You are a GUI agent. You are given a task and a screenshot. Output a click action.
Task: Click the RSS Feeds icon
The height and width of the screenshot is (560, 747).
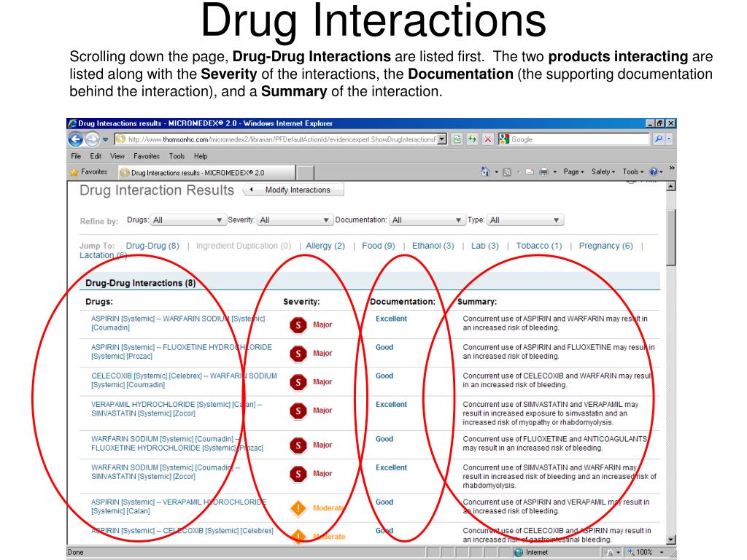(x=508, y=172)
